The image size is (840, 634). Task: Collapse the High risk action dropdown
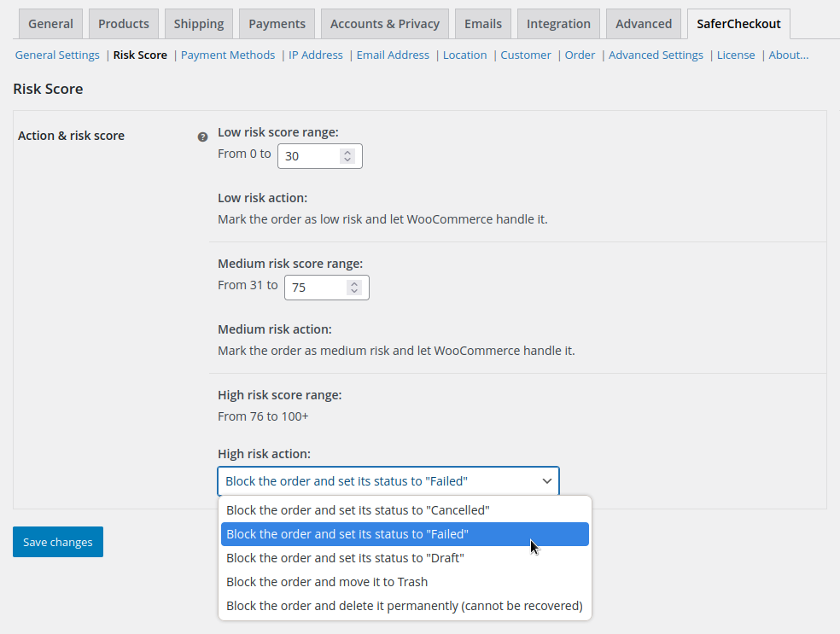(388, 481)
